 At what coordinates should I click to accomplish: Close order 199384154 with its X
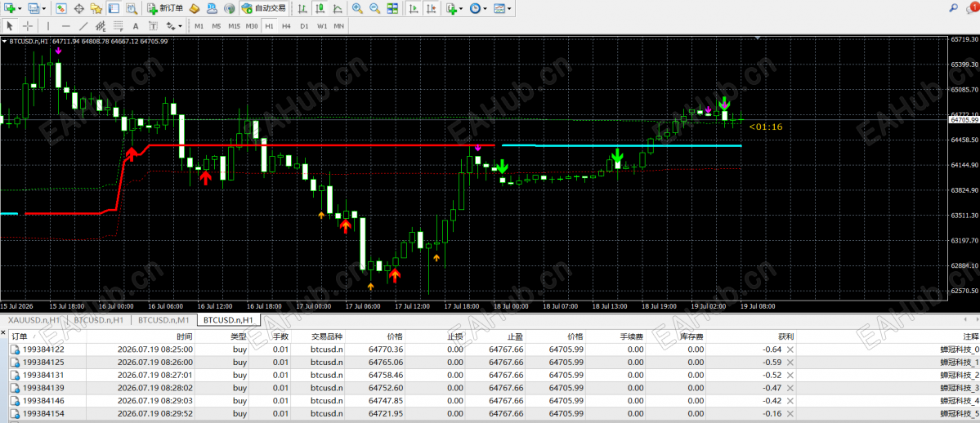(790, 414)
